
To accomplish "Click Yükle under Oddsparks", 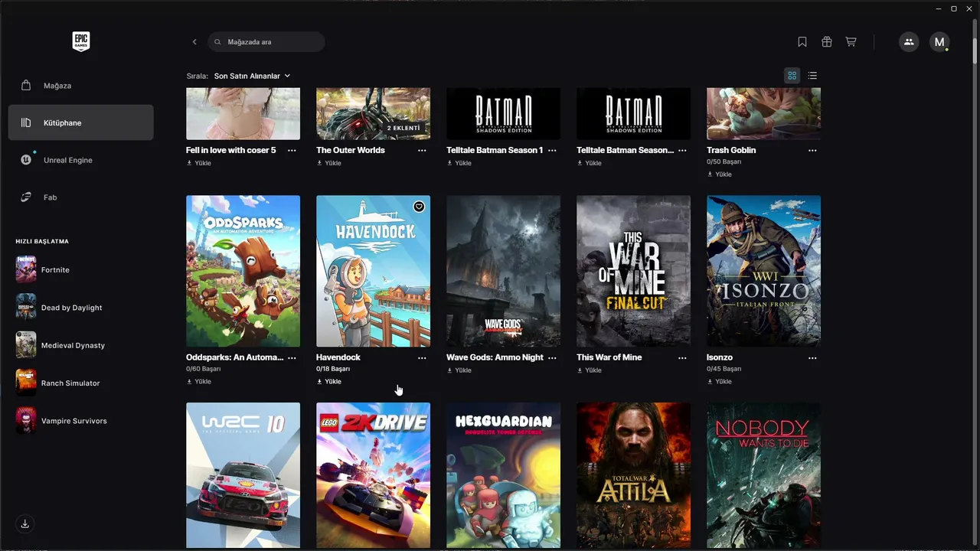I will pyautogui.click(x=199, y=381).
